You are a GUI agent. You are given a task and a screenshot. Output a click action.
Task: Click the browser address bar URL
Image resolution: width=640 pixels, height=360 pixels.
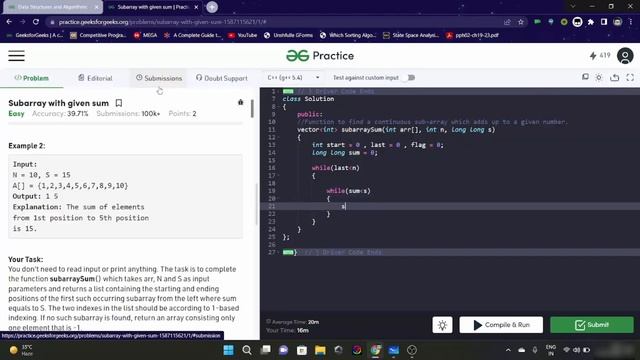[162, 22]
